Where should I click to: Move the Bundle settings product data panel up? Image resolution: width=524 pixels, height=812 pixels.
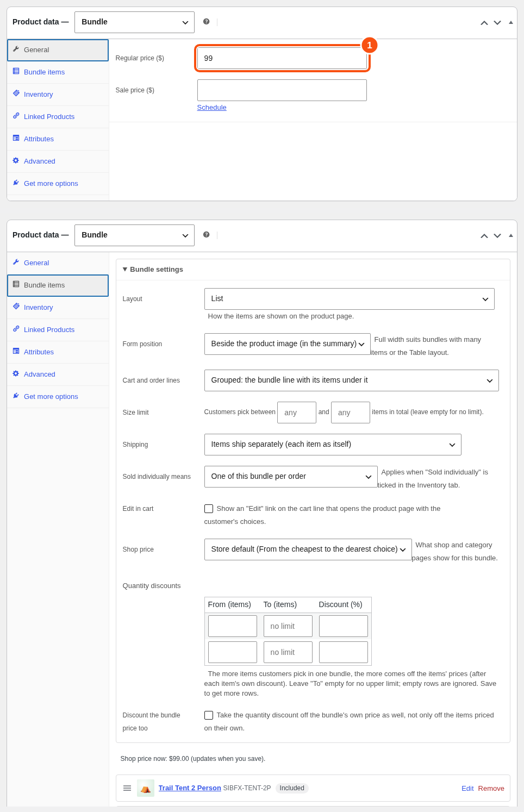484,236
